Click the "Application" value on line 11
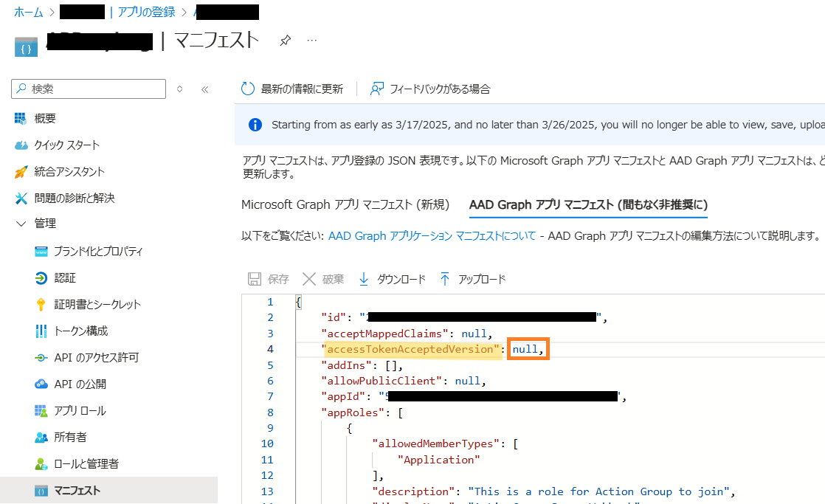This screenshot has width=825, height=504. coord(439,460)
